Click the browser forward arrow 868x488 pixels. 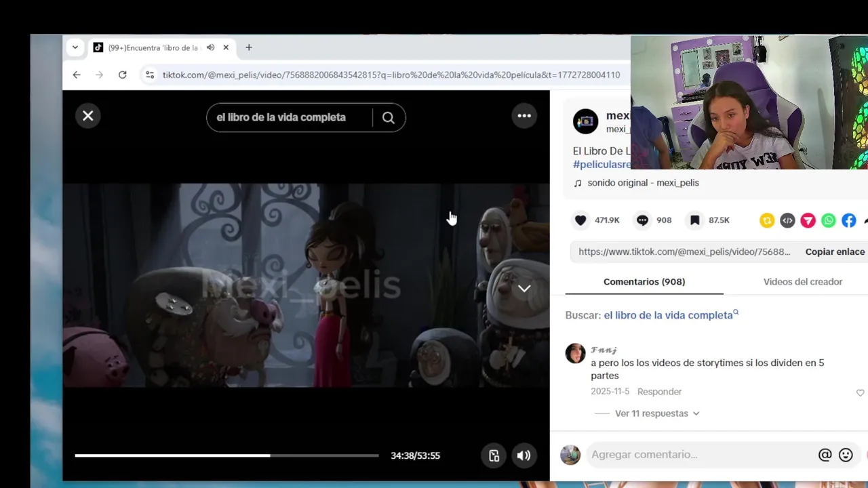click(x=99, y=75)
